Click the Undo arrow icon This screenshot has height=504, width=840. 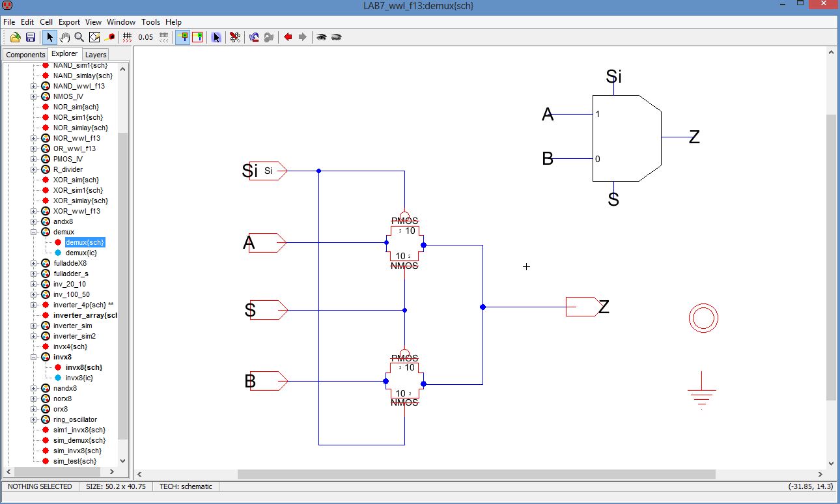click(253, 37)
